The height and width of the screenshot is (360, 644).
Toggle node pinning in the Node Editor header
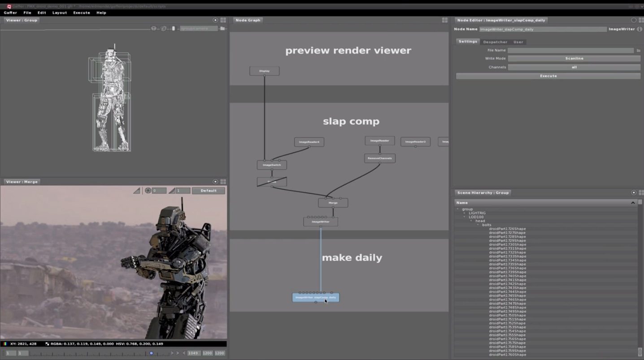click(x=634, y=20)
